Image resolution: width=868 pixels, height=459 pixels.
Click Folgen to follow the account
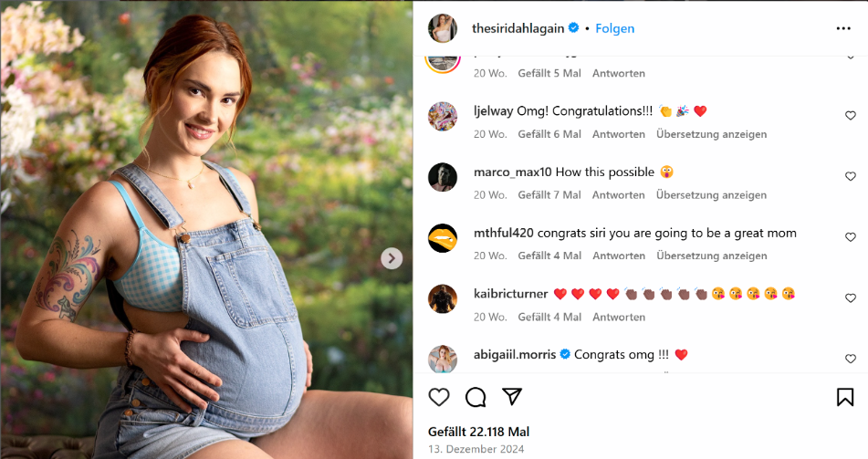pyautogui.click(x=614, y=28)
